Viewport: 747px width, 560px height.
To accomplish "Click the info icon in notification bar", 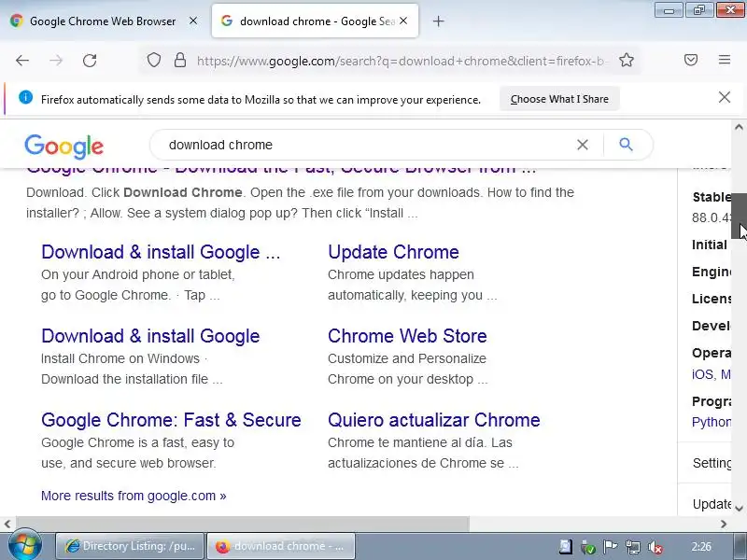I will [26, 98].
